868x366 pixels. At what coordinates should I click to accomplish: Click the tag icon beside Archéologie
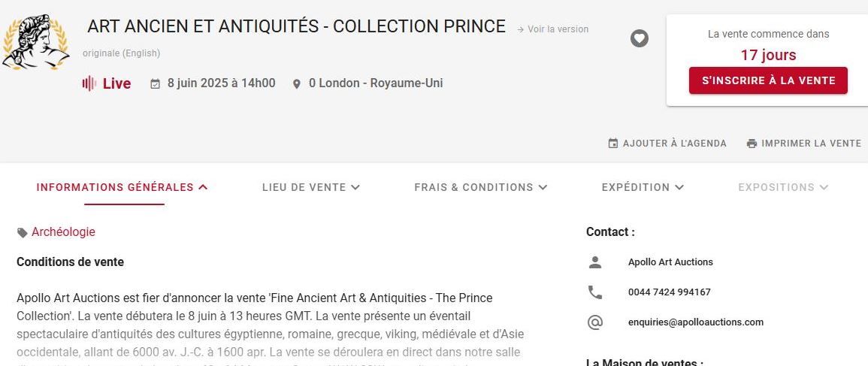click(x=23, y=233)
